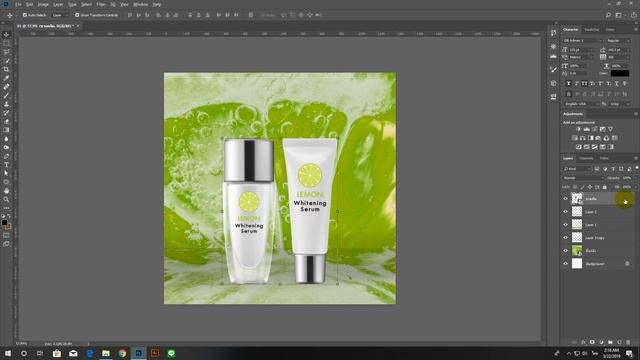
Task: Open Photoshop from the Windows taskbar
Action: (x=138, y=353)
